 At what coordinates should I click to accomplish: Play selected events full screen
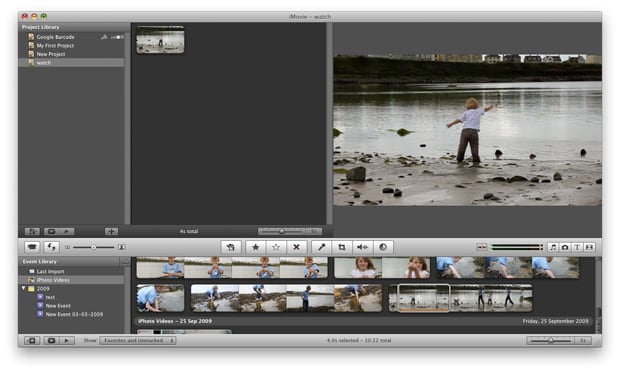51,340
